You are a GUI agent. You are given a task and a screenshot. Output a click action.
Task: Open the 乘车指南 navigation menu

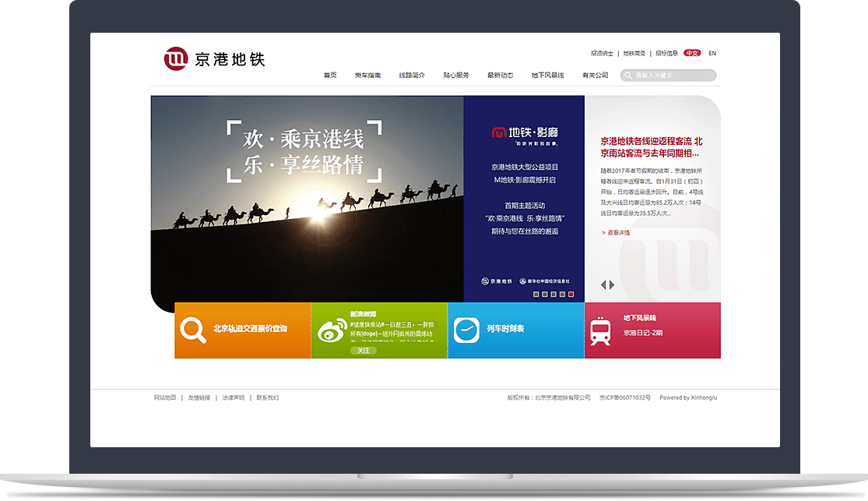pos(367,76)
